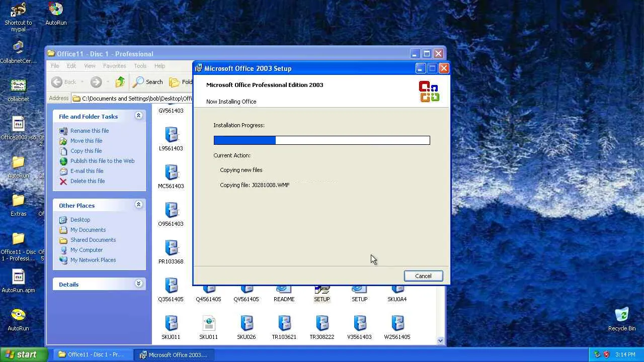Select the AutoRun.apm desktop file
This screenshot has height=362, width=644.
(x=18, y=282)
